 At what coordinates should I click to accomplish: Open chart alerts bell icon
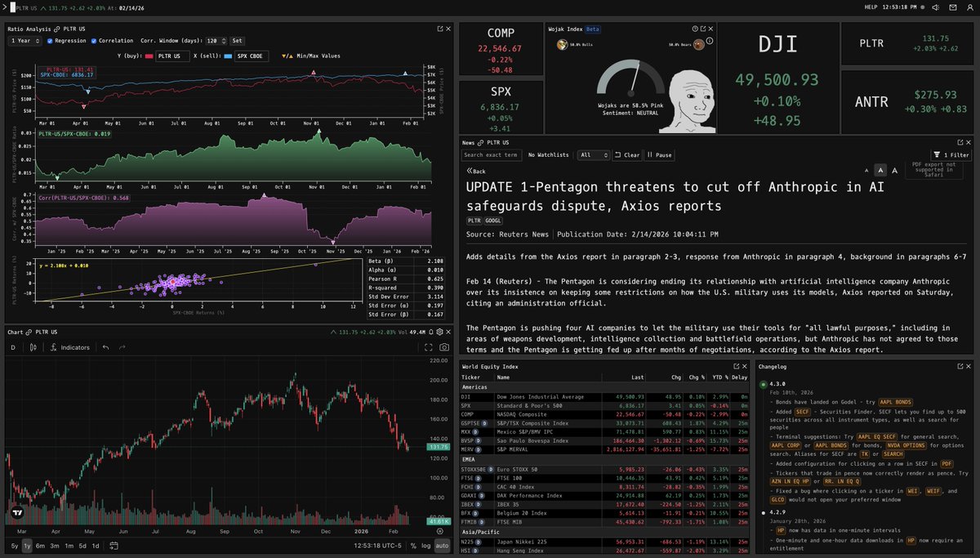tap(430, 333)
